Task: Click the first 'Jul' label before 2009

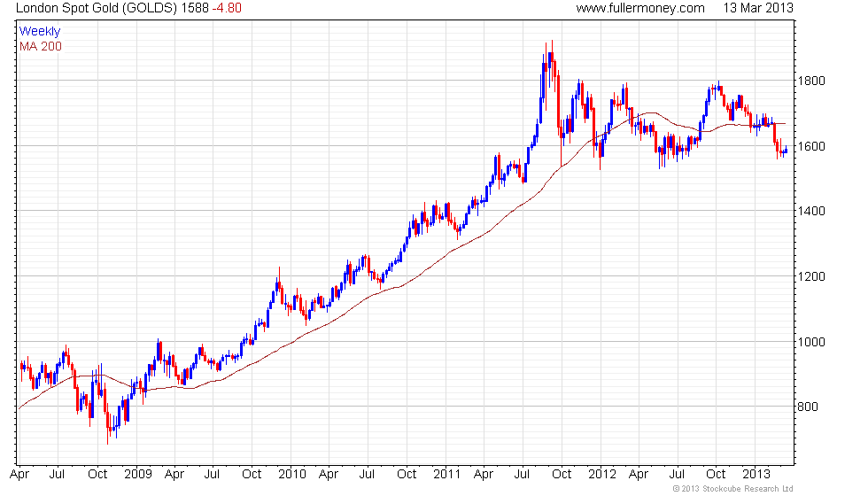Action: [x=57, y=475]
